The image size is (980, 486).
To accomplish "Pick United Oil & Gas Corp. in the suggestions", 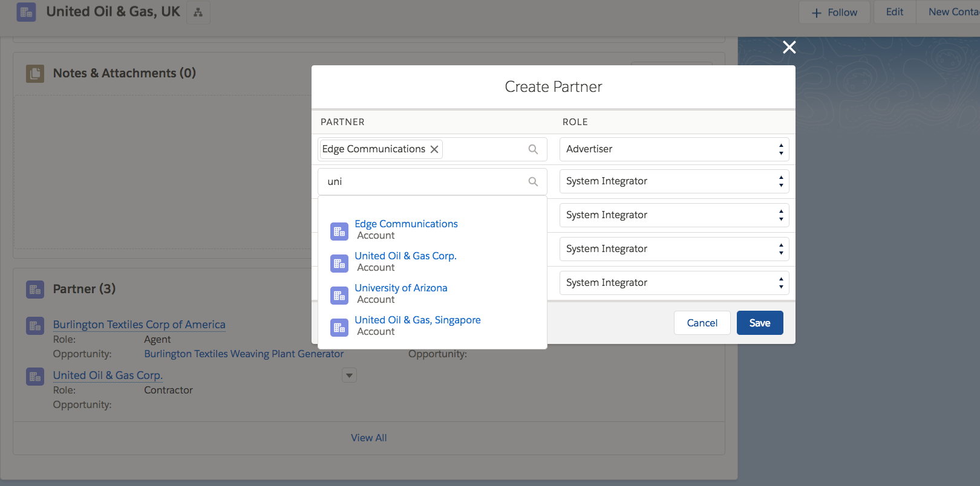I will pos(405,256).
